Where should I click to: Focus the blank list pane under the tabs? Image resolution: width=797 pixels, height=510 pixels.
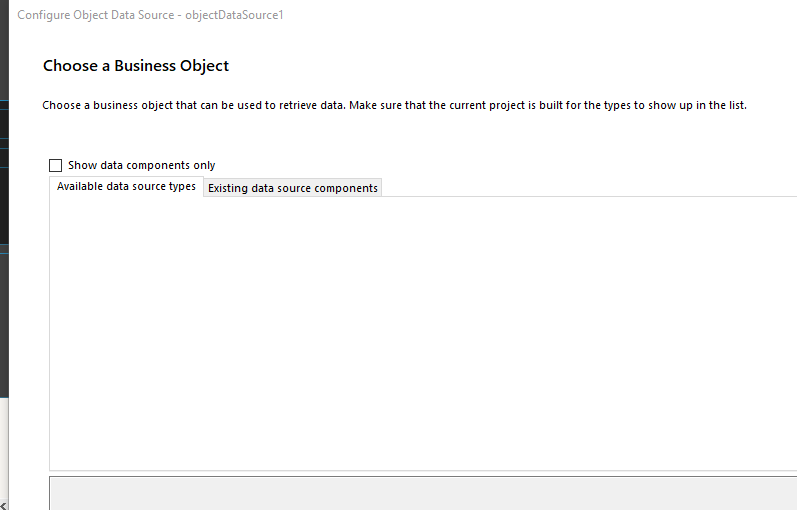tap(420, 330)
